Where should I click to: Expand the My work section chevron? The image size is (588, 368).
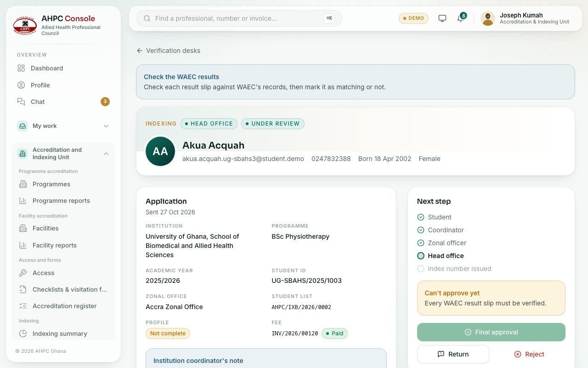106,126
